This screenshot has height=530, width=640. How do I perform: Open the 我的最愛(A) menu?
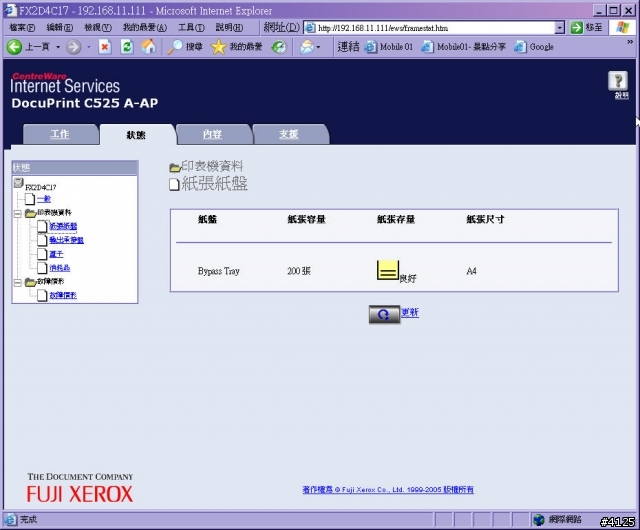(x=144, y=27)
